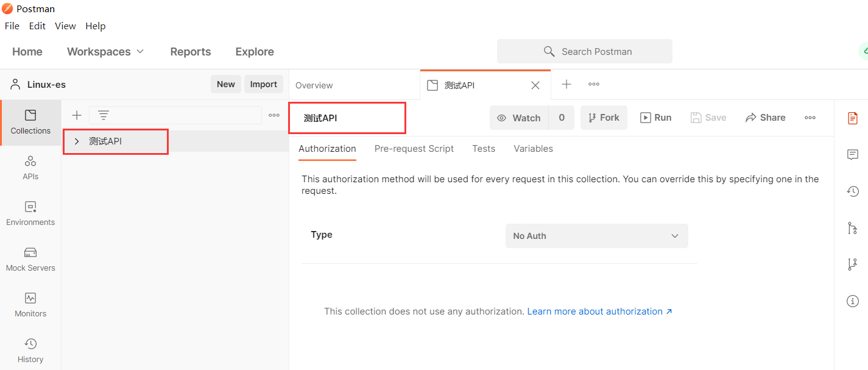Open the Collections sidebar panel
The image size is (868, 370).
[30, 123]
